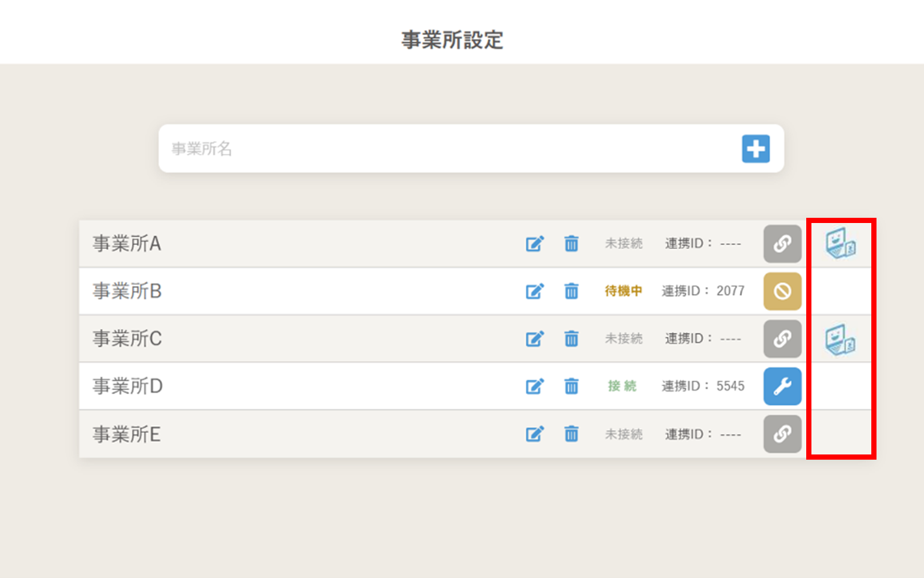Select the 事業所B row name
Screen dimensions: 924x578
(x=127, y=291)
